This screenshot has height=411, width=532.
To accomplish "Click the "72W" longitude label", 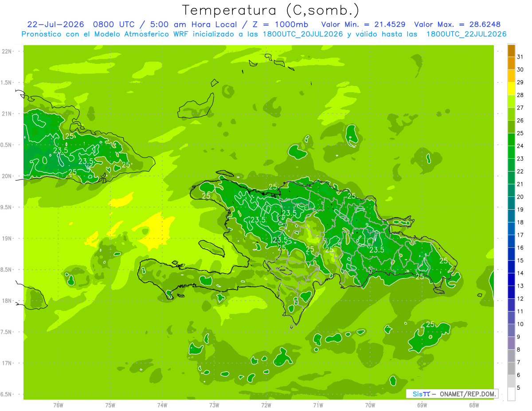I will tap(266, 405).
